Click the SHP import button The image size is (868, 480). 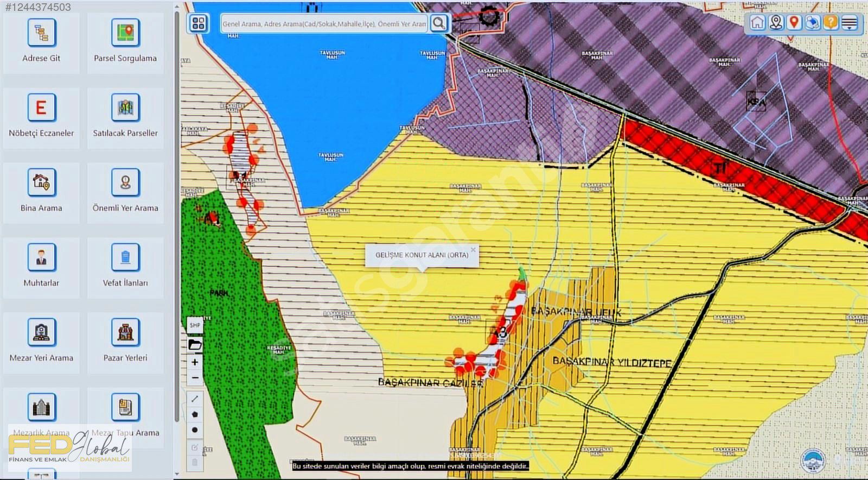point(195,325)
